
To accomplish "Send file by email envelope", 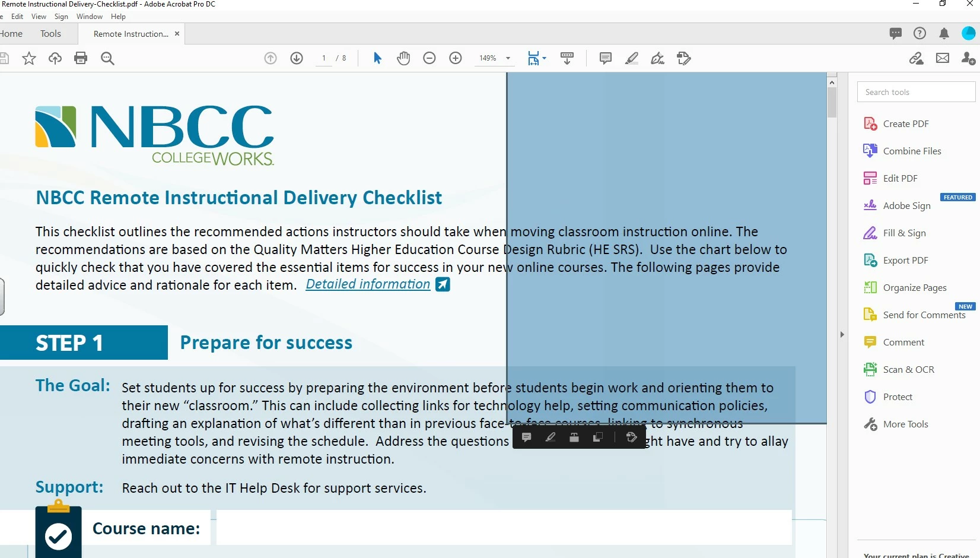I will 943,58.
